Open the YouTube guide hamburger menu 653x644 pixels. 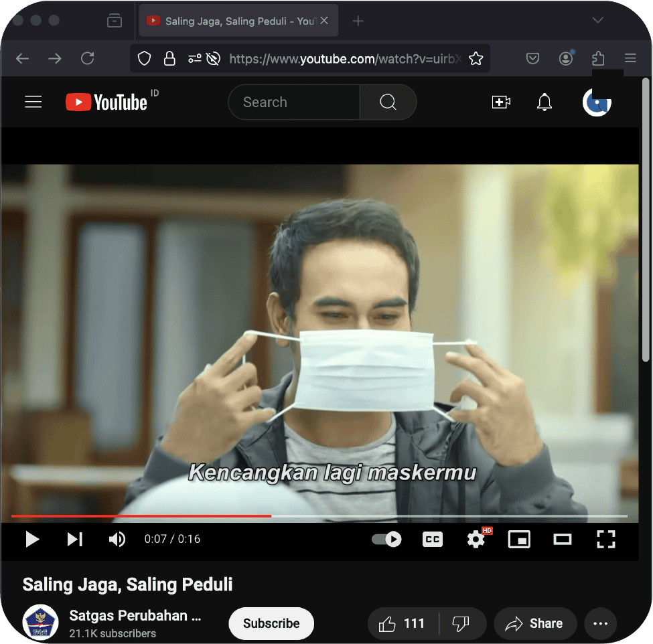tap(33, 102)
